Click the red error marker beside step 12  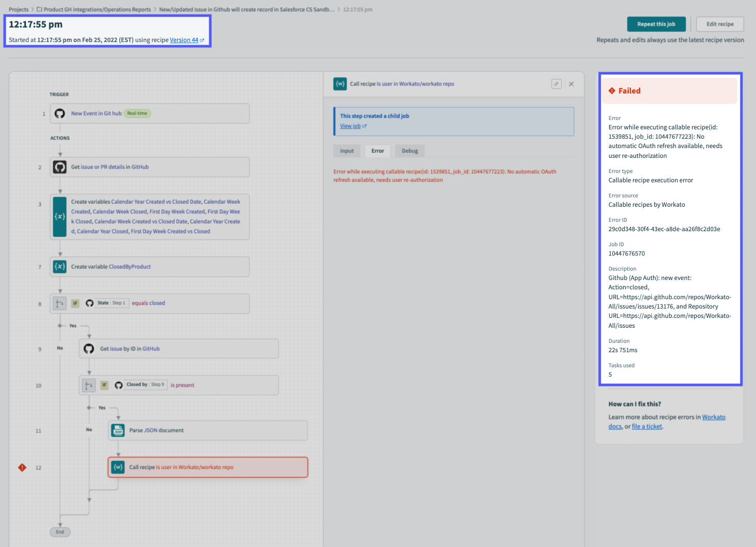point(22,468)
